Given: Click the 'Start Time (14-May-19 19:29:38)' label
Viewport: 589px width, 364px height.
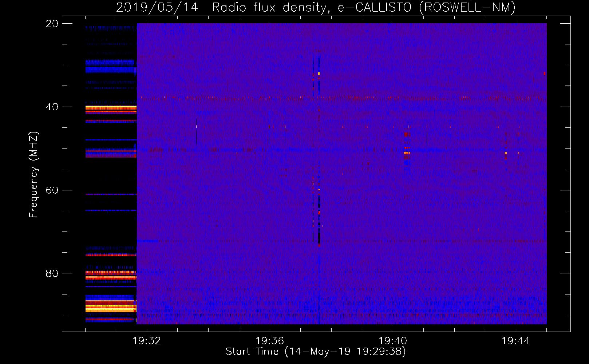Looking at the screenshot, I should (316, 352).
